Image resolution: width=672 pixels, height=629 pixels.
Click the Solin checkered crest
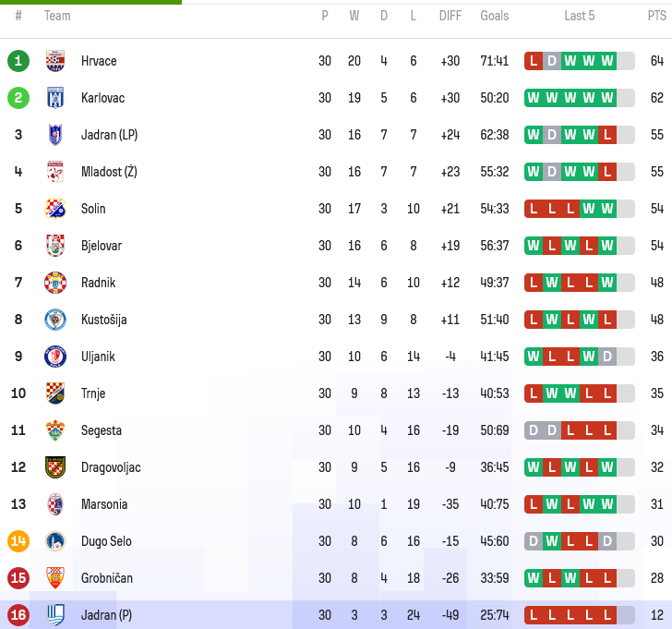(x=55, y=209)
